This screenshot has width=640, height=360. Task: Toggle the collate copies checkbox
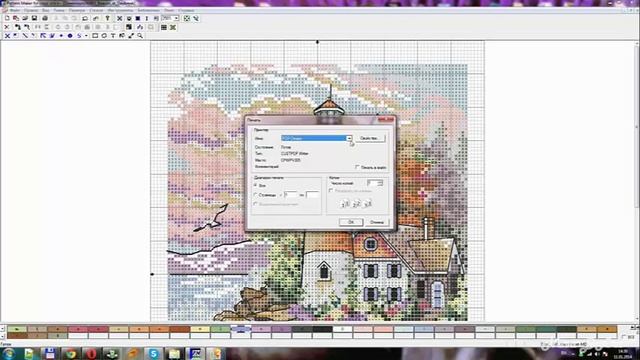tap(331, 191)
